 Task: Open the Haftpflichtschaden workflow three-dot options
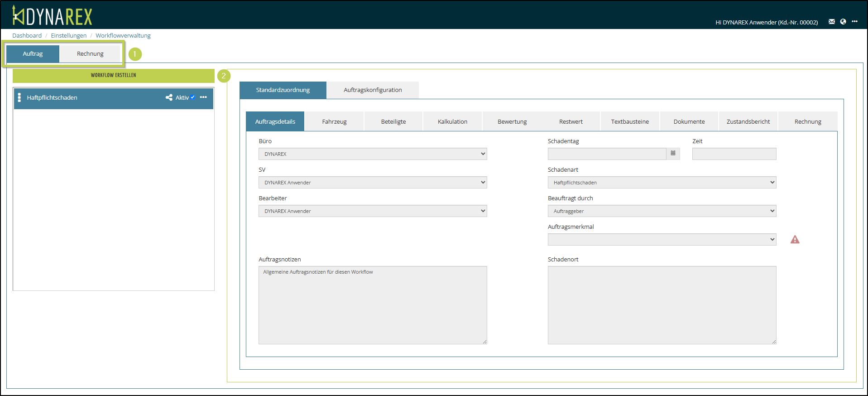pyautogui.click(x=203, y=97)
